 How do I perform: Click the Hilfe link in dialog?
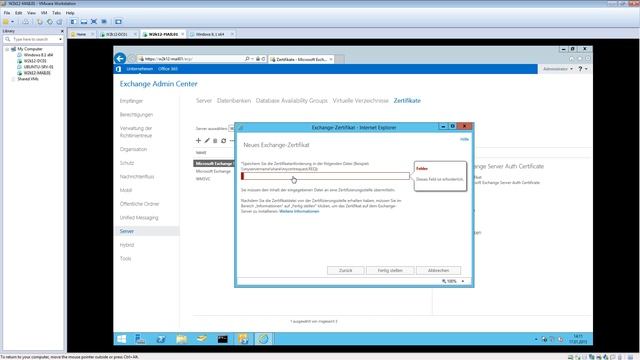coord(464,139)
